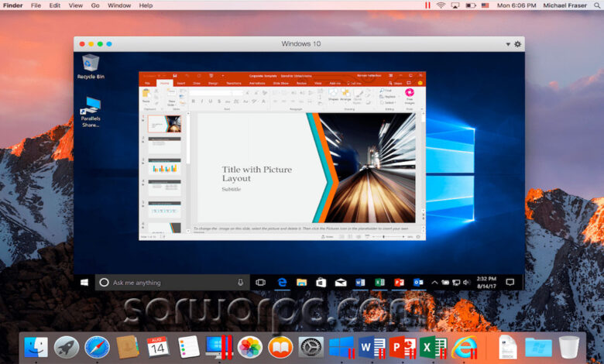Select slide 3 thumbnail with bar chart
Viewport: 604px width, 364px height.
click(x=164, y=167)
